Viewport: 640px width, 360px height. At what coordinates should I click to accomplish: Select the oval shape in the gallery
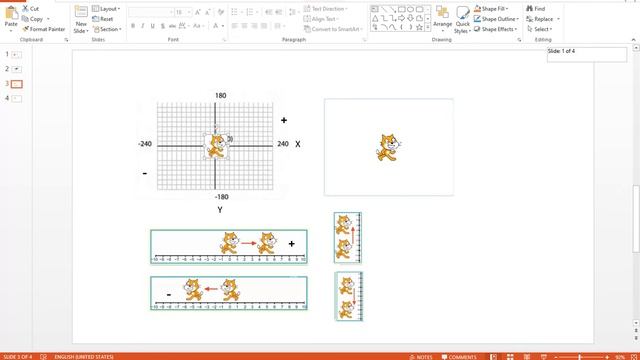410,9
